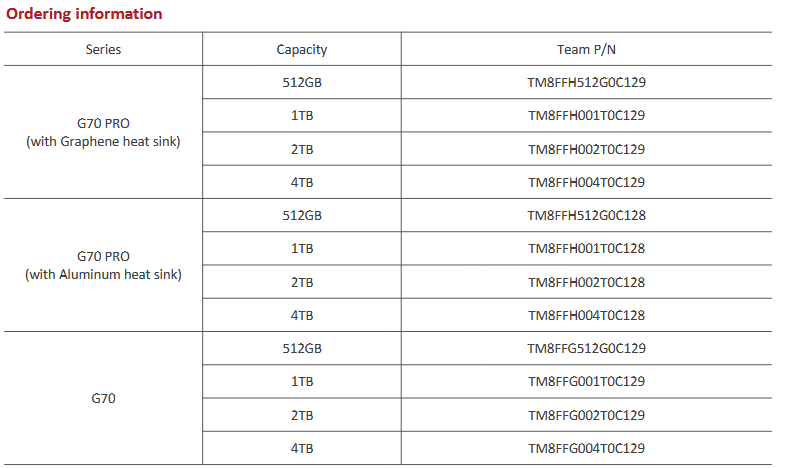Select part number TM8FFH002T0C129
The height and width of the screenshot is (468, 793).
(x=587, y=149)
